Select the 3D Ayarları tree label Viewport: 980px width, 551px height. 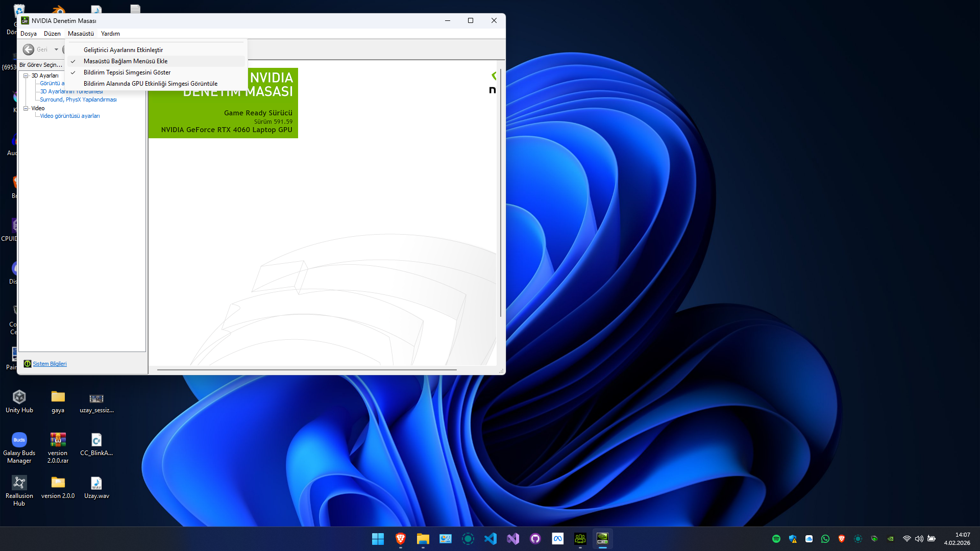click(45, 76)
